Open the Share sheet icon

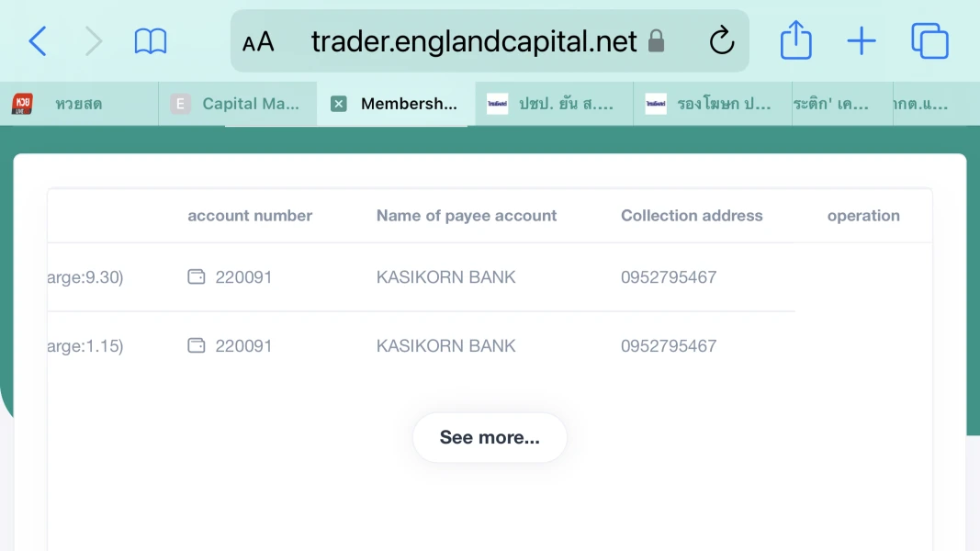coord(795,41)
